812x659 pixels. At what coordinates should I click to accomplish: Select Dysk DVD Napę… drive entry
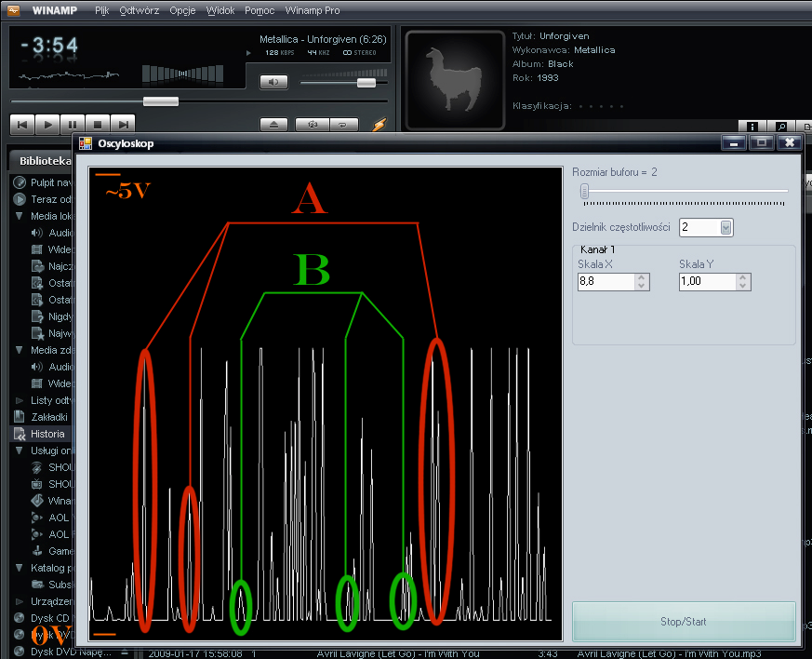[62, 652]
